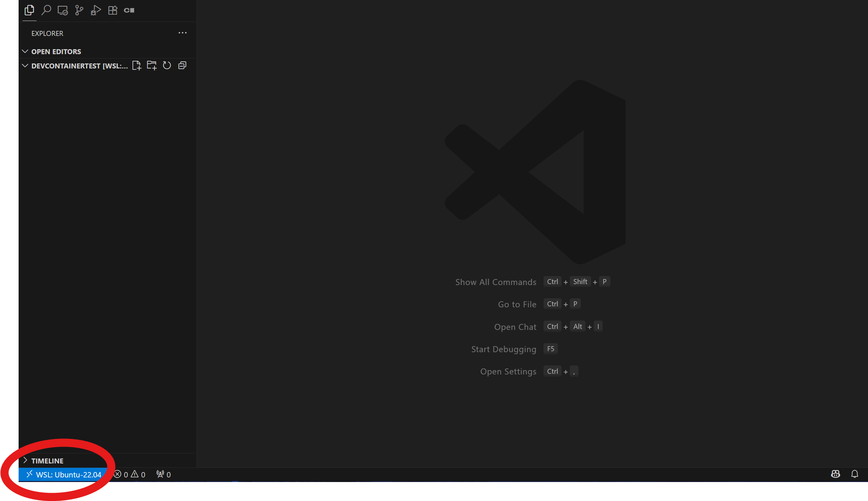Click the forwarded ports status item

click(163, 474)
